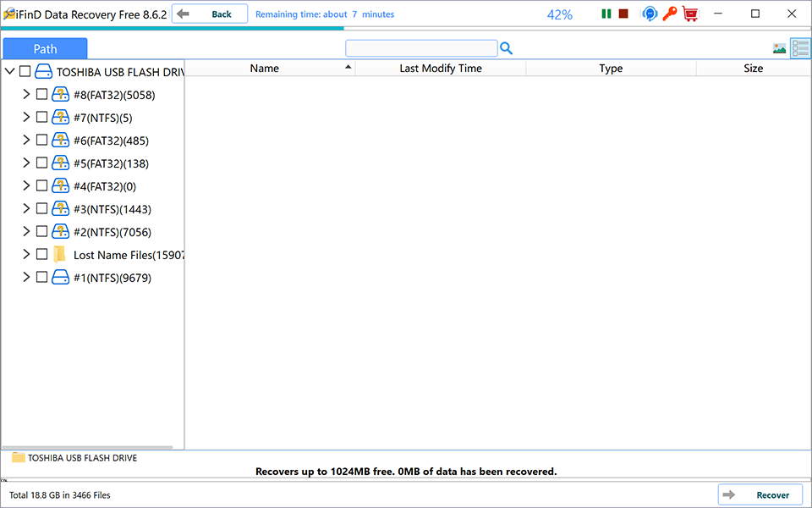Click the tree panel horizontal scrollbar
Viewport: 812px width, 508px height.
click(x=87, y=447)
